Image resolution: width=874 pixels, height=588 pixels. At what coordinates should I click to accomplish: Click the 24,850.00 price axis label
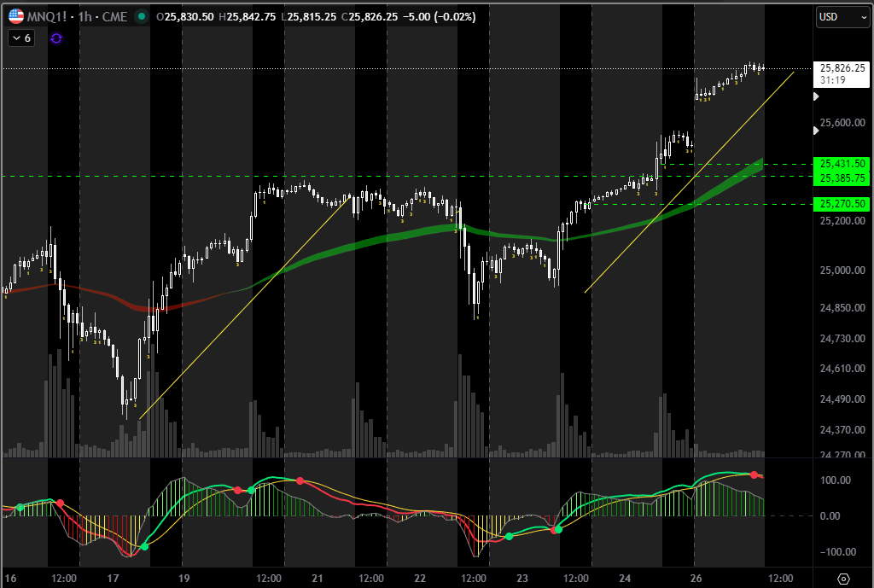pos(842,308)
